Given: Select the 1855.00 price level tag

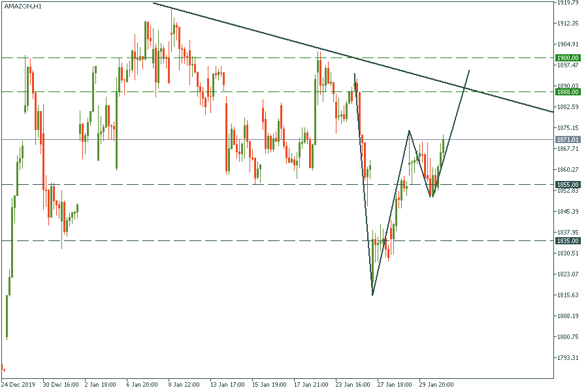Looking at the screenshot, I should [568, 185].
